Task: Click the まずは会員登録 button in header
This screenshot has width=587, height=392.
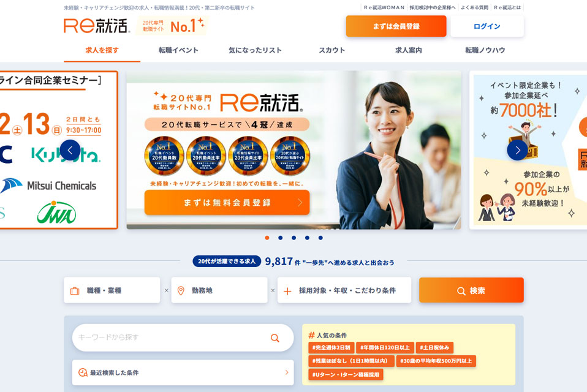Action: (x=396, y=26)
